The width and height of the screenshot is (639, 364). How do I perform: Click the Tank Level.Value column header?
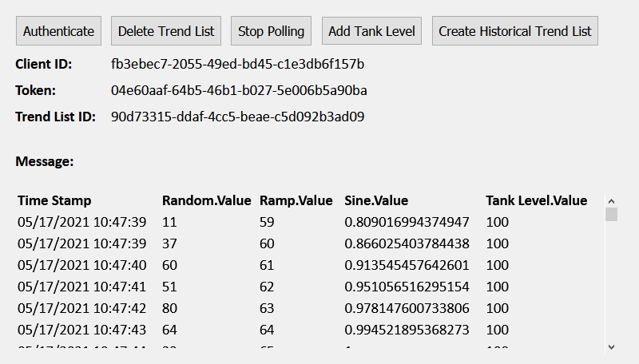(x=536, y=200)
